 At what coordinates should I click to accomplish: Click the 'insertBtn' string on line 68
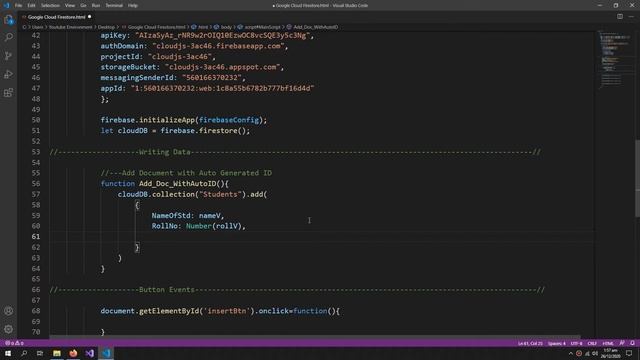click(x=227, y=311)
